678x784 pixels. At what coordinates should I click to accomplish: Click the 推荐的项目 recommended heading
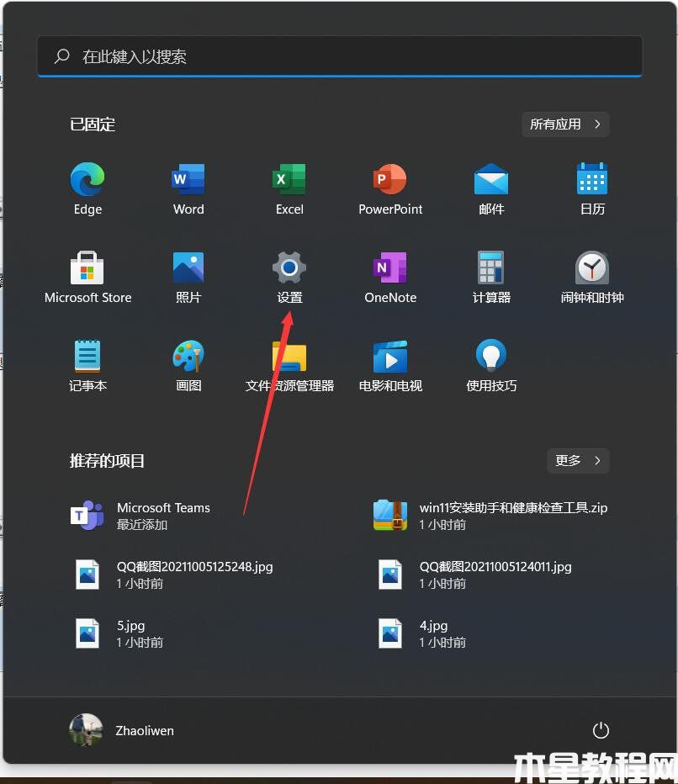107,460
